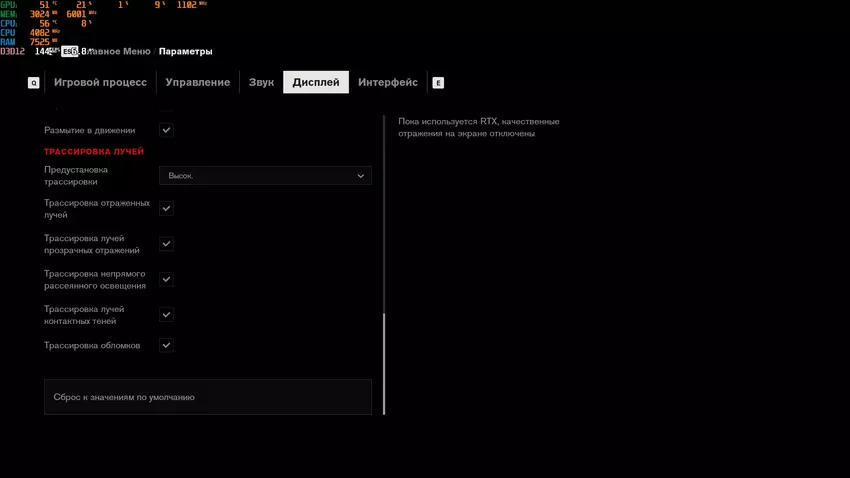Click Параметры in the breadcrumb
The width and height of the screenshot is (850, 478).
pos(185,51)
